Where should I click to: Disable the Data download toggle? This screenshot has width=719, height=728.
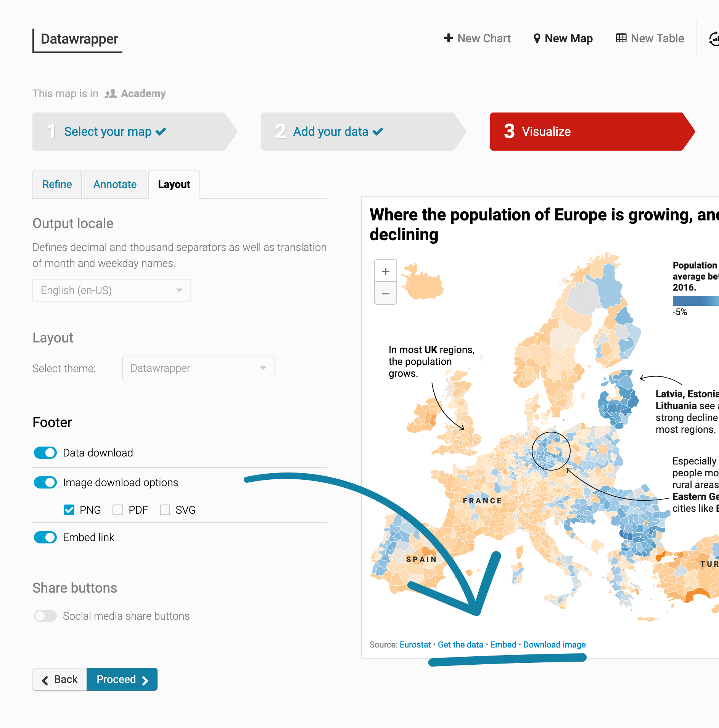point(45,453)
